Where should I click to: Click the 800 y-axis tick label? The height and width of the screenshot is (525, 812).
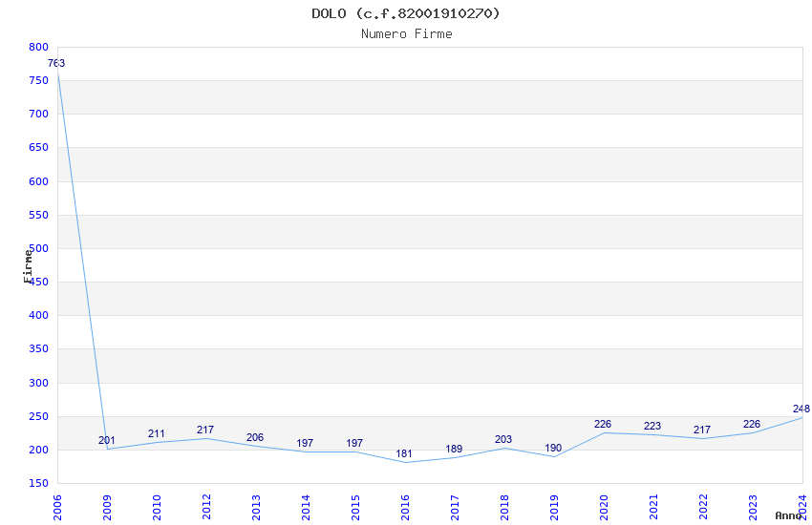click(x=39, y=47)
